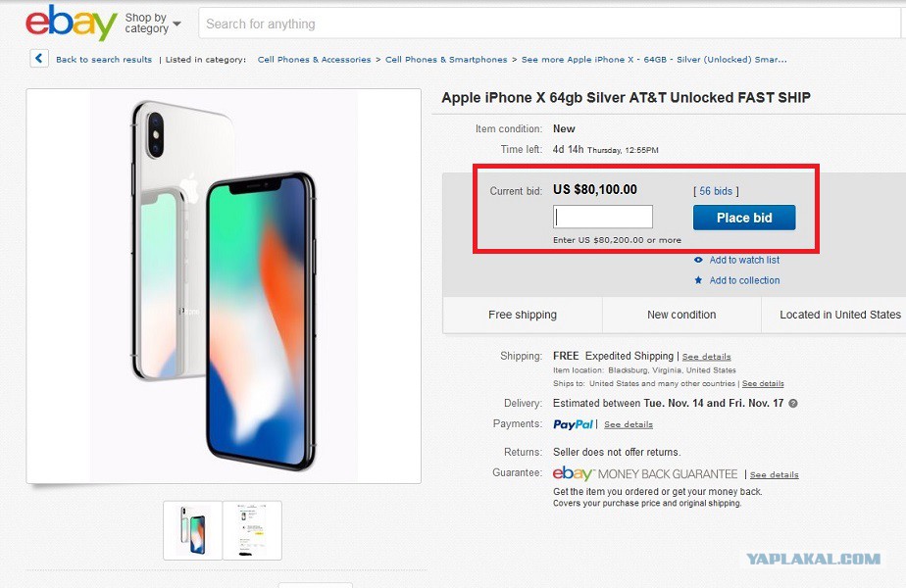This screenshot has width=906, height=588.
Task: Click the star icon for collection
Action: (x=698, y=280)
